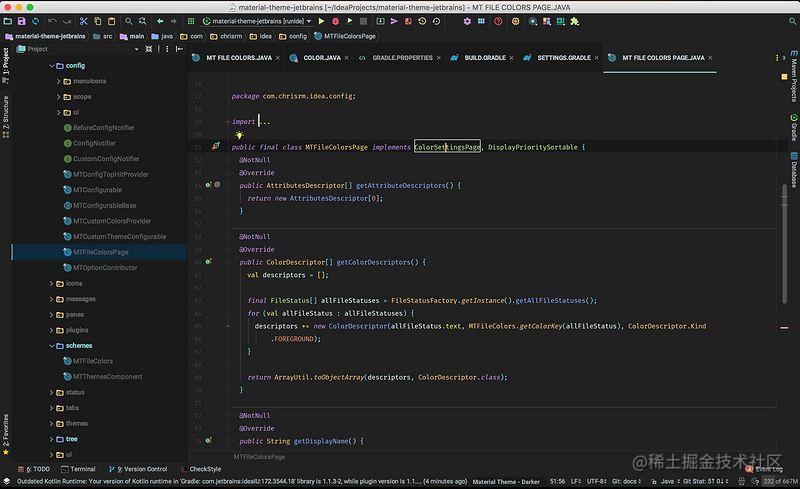Click the Save All floppy icon
This screenshot has height=489, width=800.
click(x=21, y=21)
